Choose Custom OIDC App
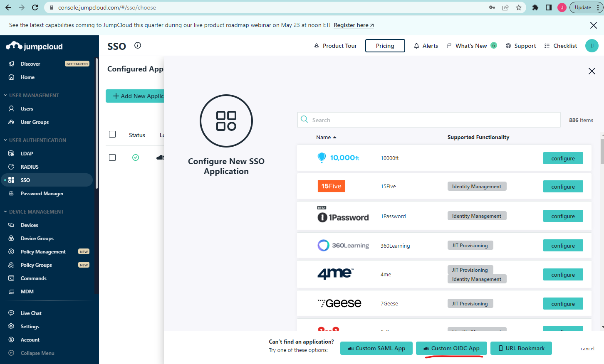This screenshot has height=364, width=604. click(451, 348)
